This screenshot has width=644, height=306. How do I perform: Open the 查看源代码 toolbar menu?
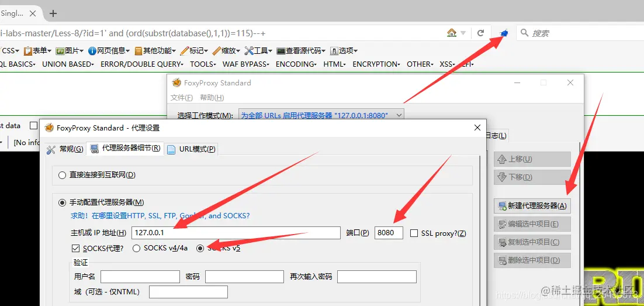click(301, 51)
